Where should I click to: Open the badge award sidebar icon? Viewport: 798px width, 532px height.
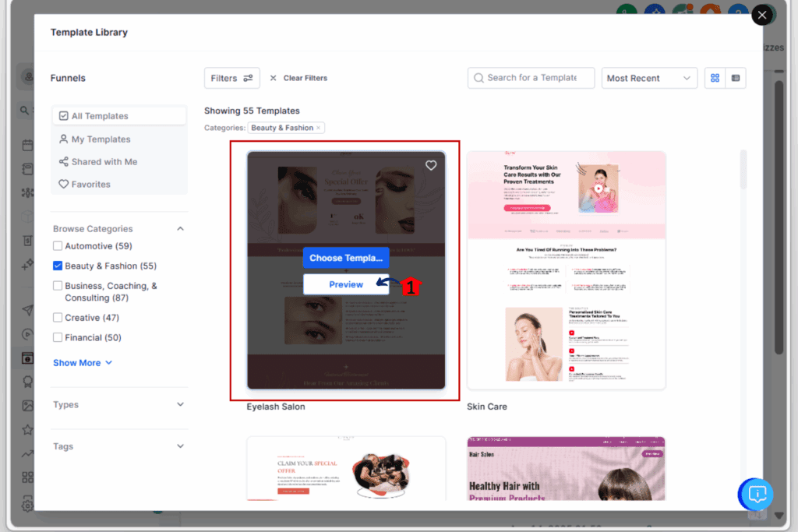pyautogui.click(x=27, y=382)
